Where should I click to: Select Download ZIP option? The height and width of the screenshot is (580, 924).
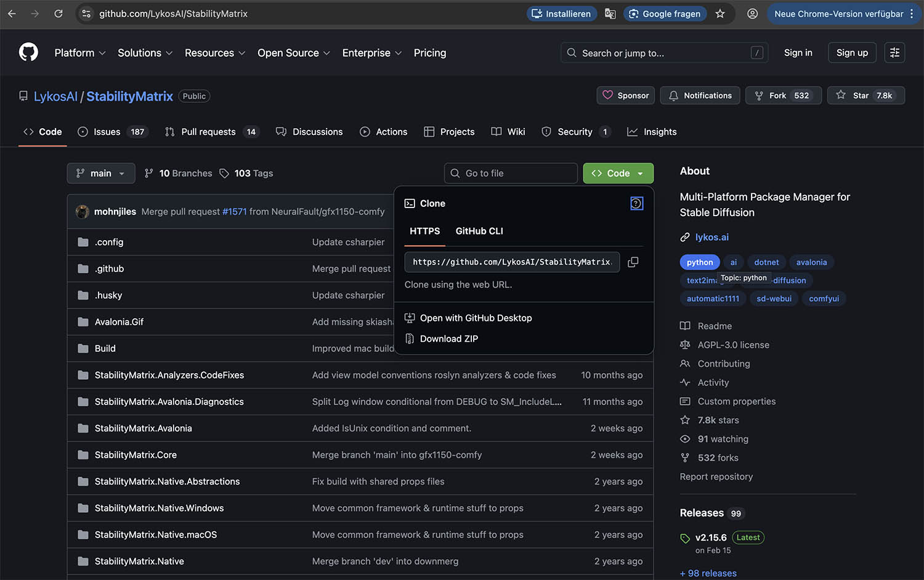pyautogui.click(x=448, y=339)
